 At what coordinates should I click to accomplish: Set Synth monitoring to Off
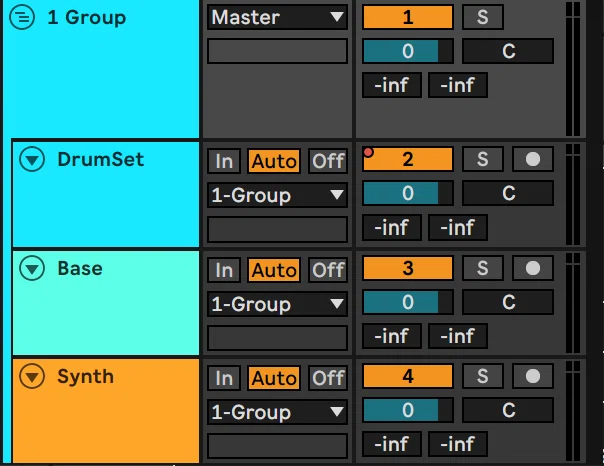pyautogui.click(x=328, y=378)
